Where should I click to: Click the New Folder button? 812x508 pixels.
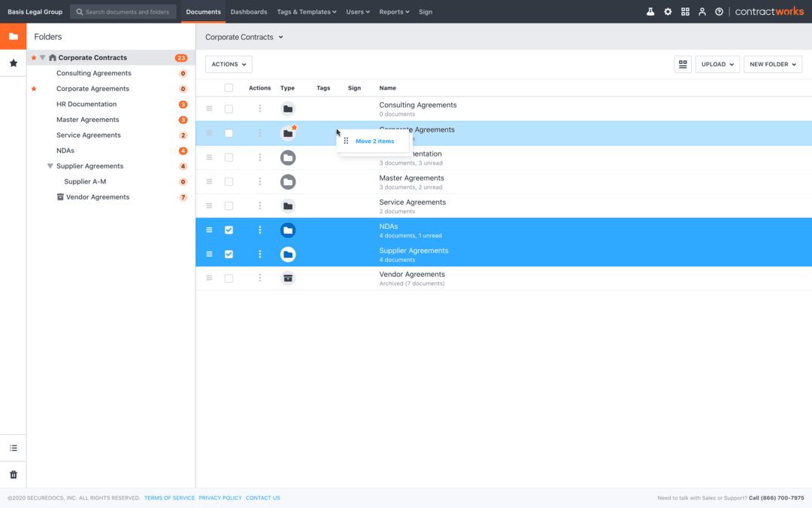click(x=772, y=64)
